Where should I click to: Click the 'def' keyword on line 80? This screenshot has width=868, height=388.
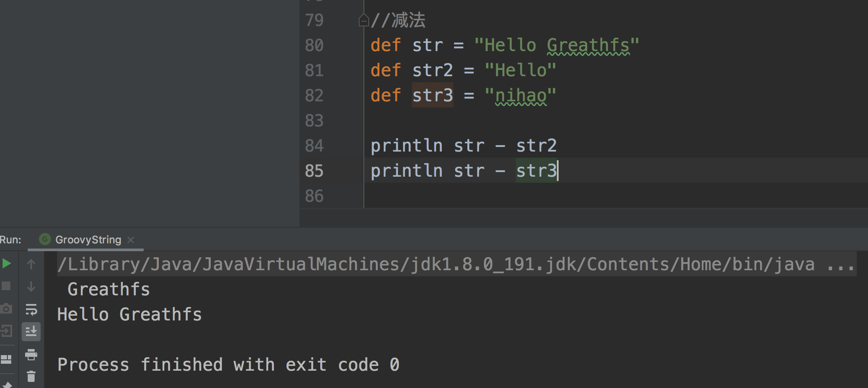pos(386,45)
